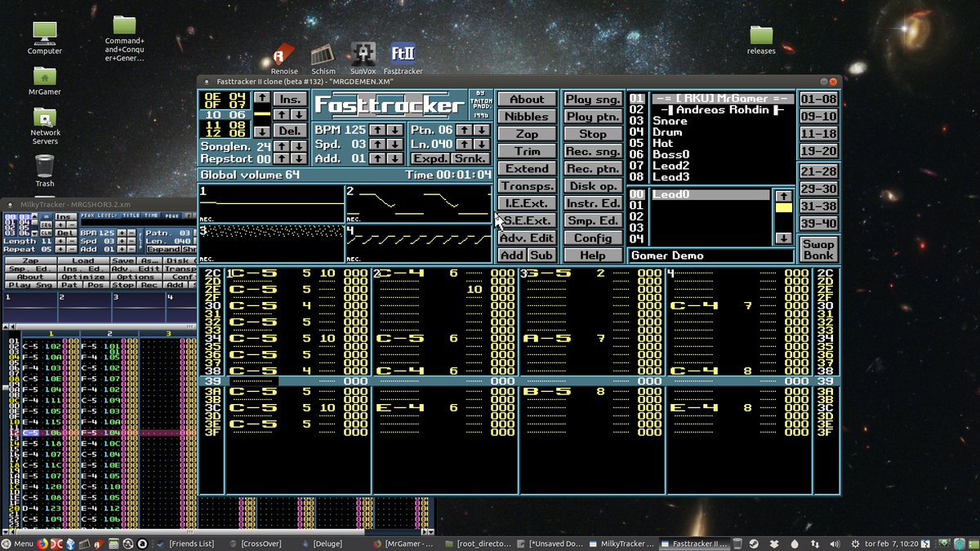Image resolution: width=980 pixels, height=551 pixels.
Task: Decrease the Add. value in Fasttracker
Action: (x=395, y=158)
